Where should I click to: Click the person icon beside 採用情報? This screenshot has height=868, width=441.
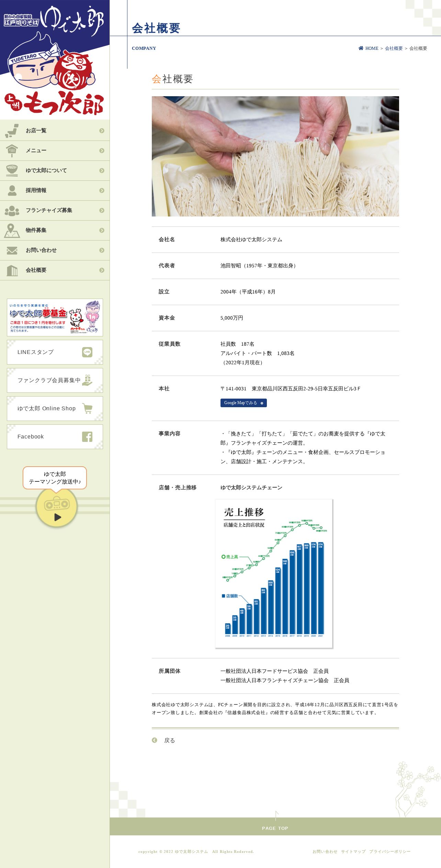[12, 190]
